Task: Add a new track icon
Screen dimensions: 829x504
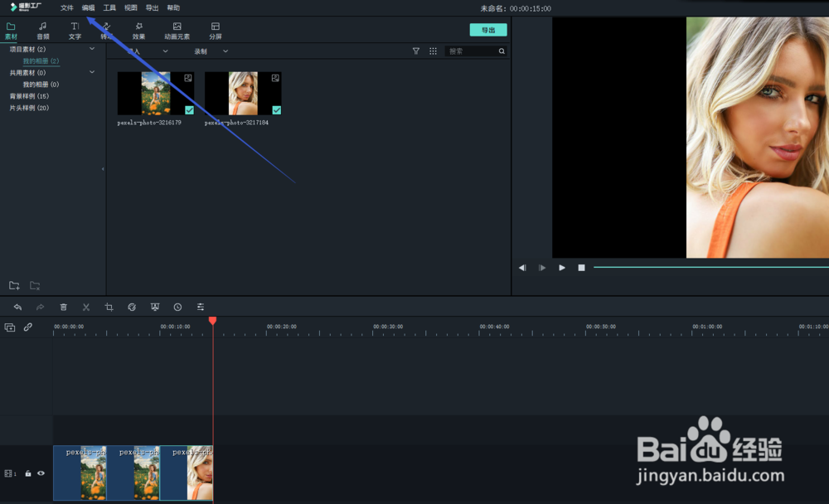Action: pos(9,327)
